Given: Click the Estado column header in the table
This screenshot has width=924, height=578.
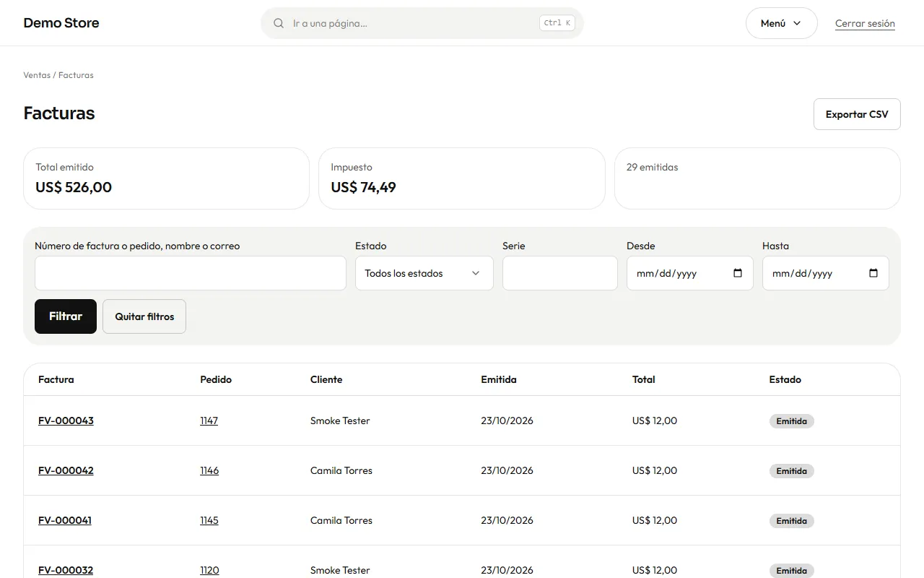Looking at the screenshot, I should pyautogui.click(x=785, y=379).
